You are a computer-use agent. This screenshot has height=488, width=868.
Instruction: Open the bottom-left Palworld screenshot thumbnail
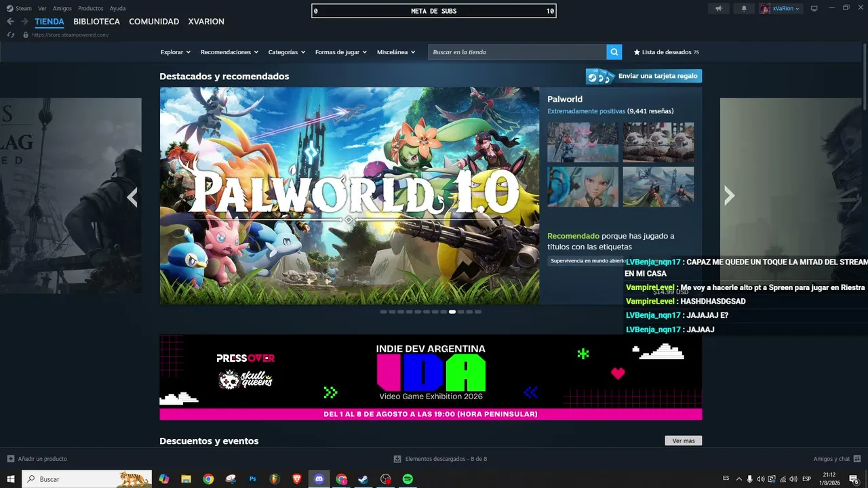583,186
